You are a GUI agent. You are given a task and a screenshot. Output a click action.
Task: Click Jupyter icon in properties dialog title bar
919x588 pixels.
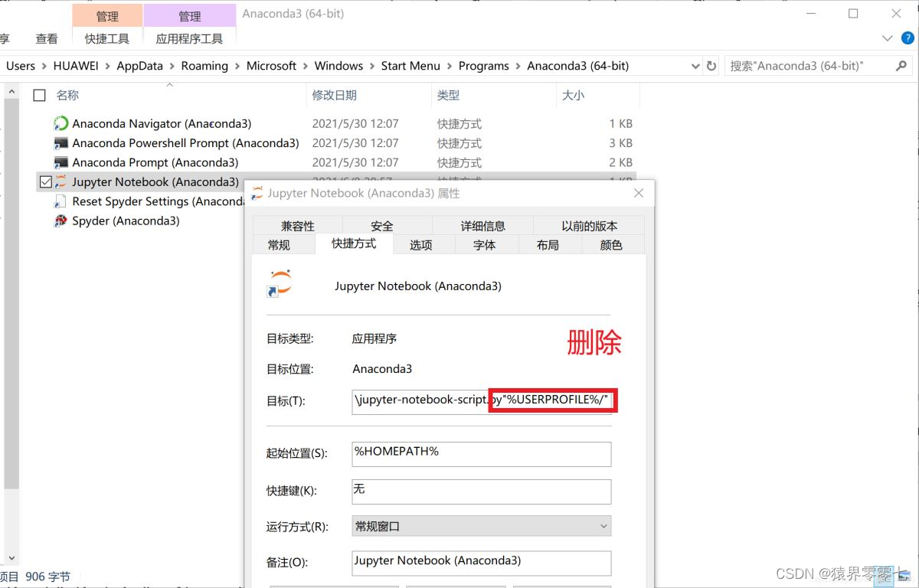257,193
